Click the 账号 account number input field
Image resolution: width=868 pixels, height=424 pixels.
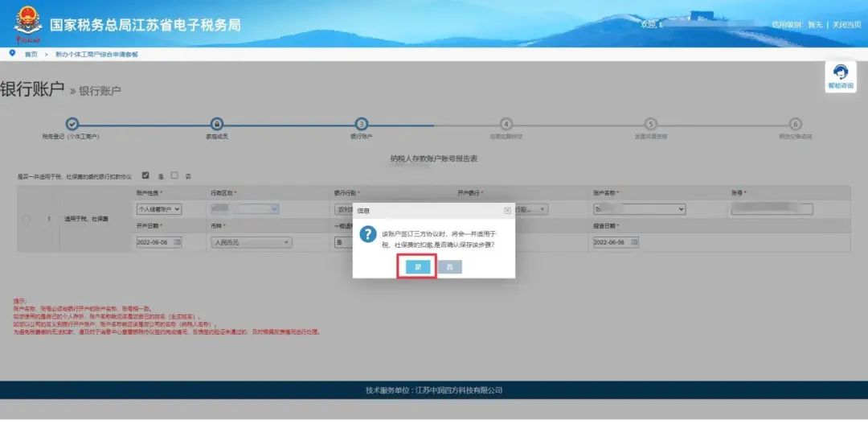(772, 209)
